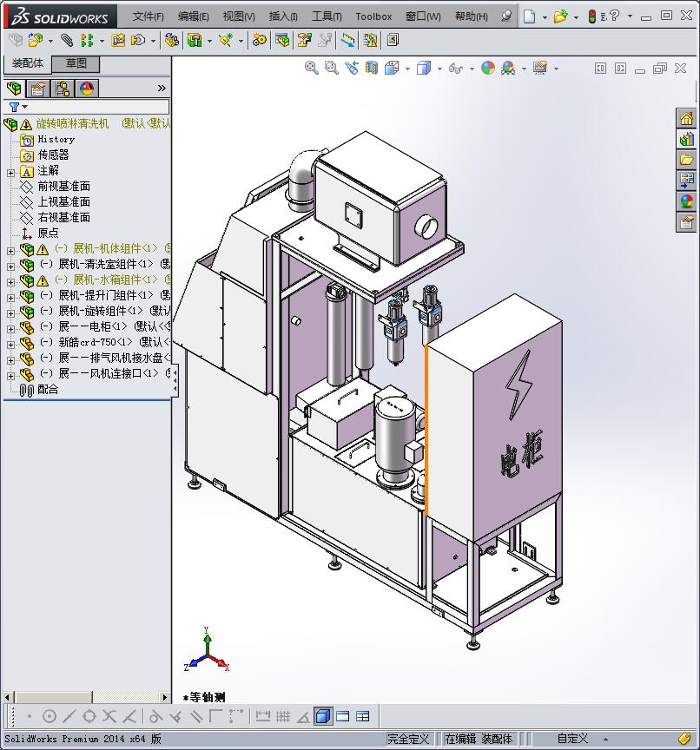Screen dimensions: 700x750
Task: Click the Move Component icon
Action: (x=138, y=40)
